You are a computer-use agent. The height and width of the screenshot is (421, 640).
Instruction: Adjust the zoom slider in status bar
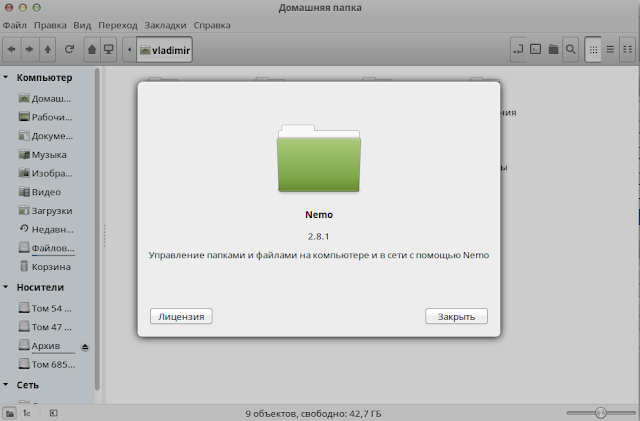601,413
